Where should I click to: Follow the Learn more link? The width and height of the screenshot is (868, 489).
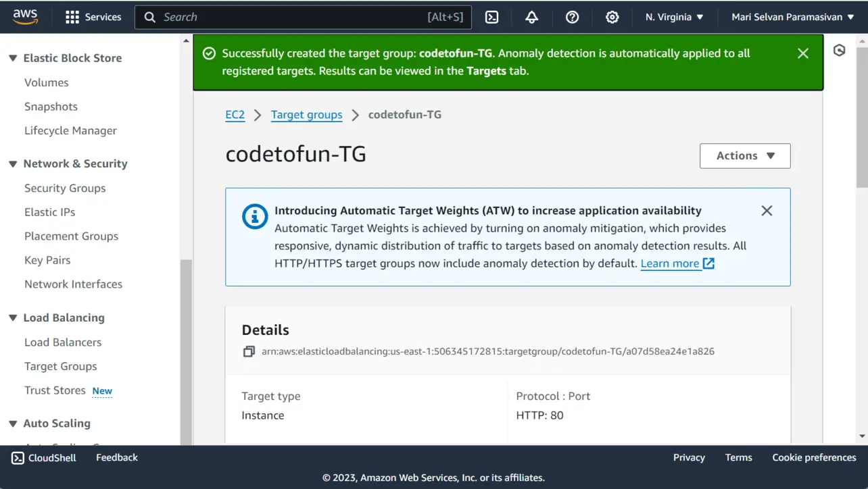[x=670, y=263]
